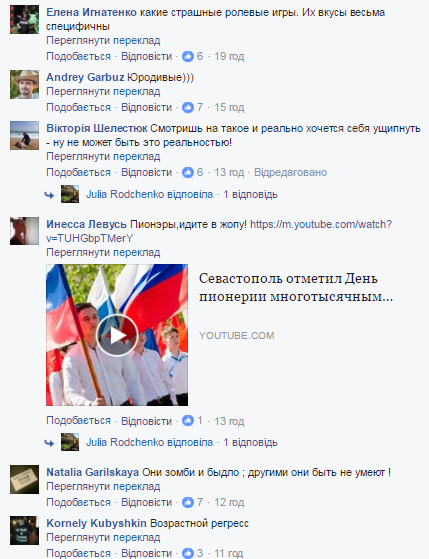429x559 pixels.
Task: Like Andrey Garbuz's comment via Подобається
Action: click(78, 107)
